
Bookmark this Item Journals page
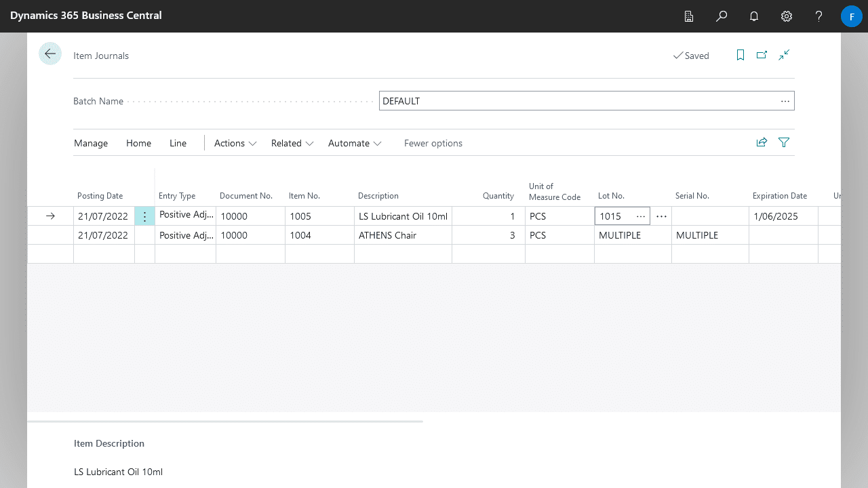coord(741,55)
